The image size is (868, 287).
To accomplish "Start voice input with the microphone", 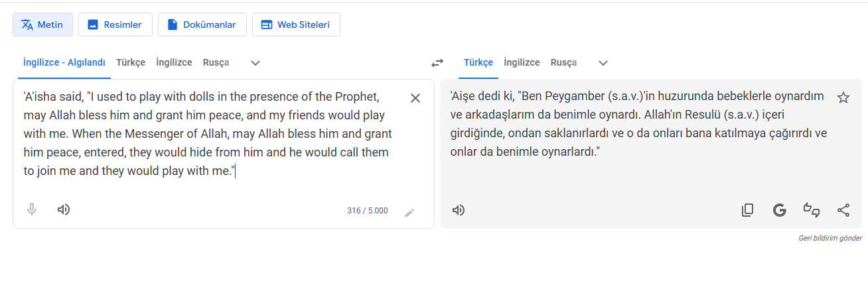I will [31, 210].
